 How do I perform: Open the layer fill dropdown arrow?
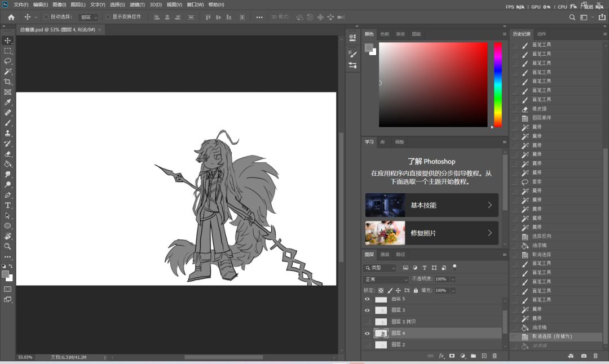453,291
